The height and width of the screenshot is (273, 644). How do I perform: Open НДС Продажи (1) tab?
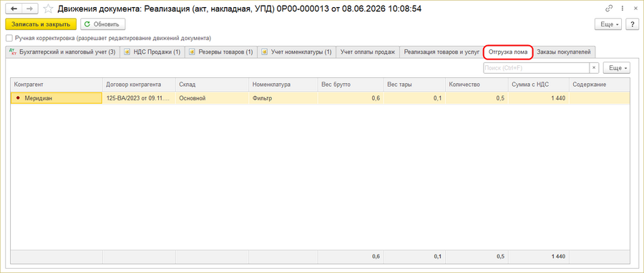click(152, 52)
